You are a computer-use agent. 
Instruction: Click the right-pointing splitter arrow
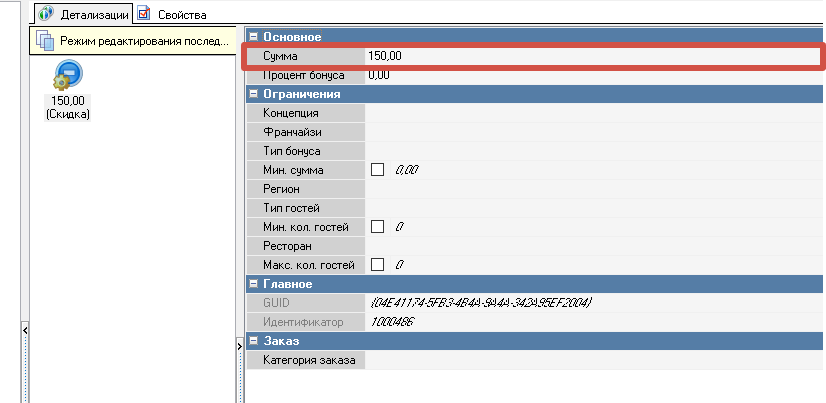tap(239, 345)
